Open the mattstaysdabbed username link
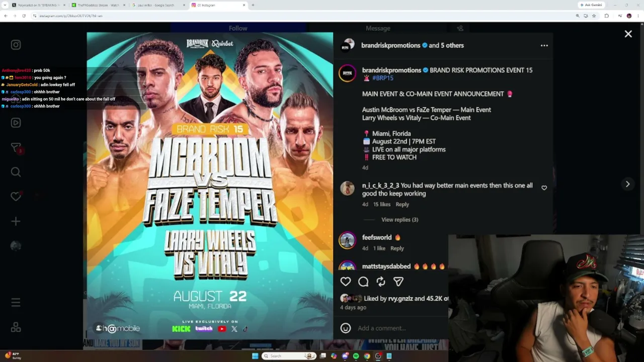Image resolution: width=644 pixels, height=362 pixels. click(386, 266)
